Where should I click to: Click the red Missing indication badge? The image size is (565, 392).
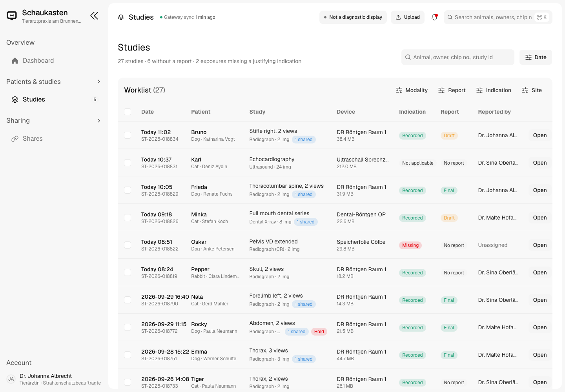(x=410, y=245)
